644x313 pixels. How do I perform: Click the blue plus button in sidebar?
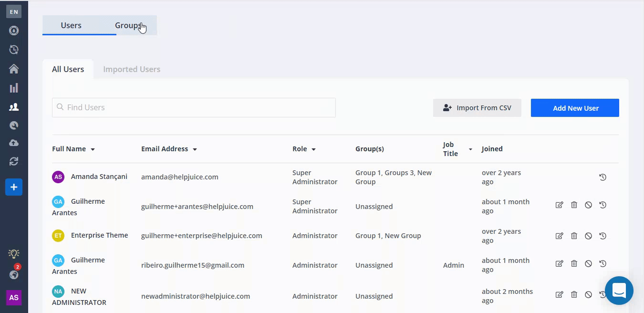[14, 187]
